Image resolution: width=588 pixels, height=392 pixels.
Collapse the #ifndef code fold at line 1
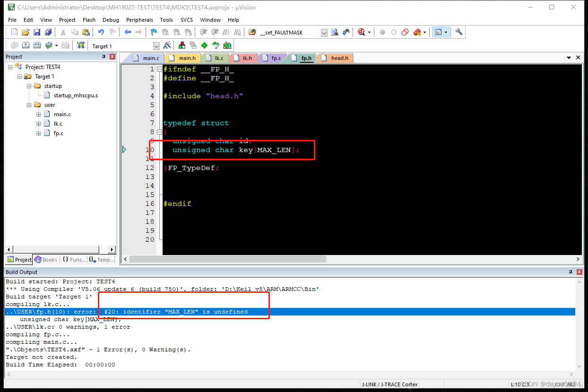pyautogui.click(x=159, y=69)
